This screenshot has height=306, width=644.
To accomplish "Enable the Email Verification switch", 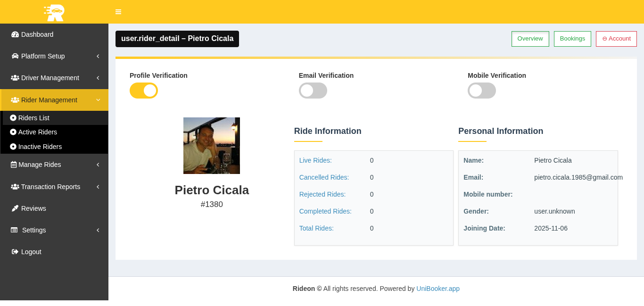I will coord(313,91).
